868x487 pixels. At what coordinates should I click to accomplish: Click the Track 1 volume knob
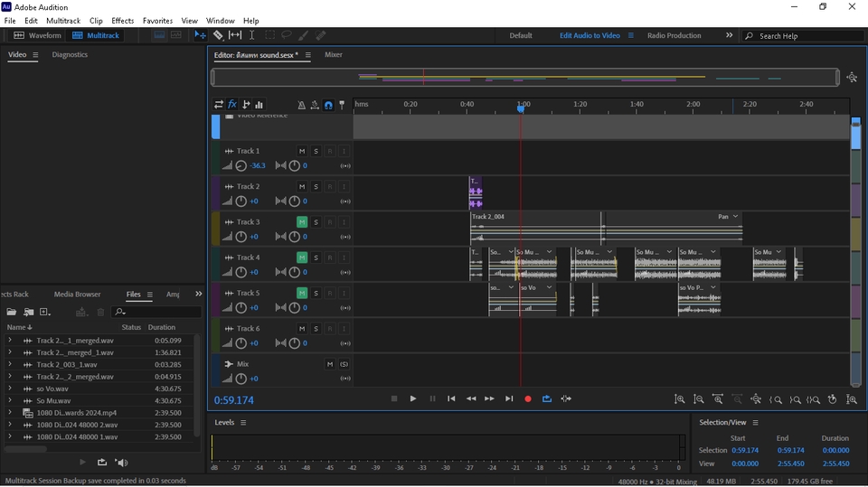click(241, 166)
